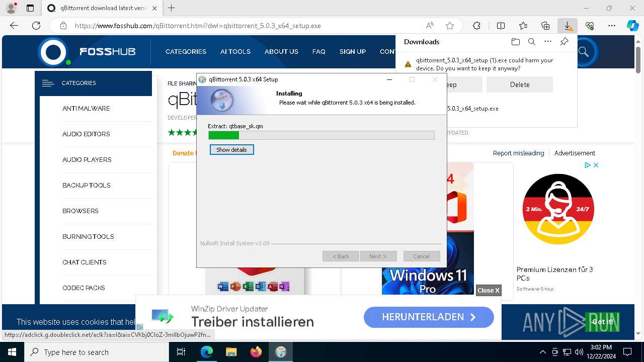Open Windows Start menu
Viewport: 644px width, 362px height.
(x=12, y=352)
